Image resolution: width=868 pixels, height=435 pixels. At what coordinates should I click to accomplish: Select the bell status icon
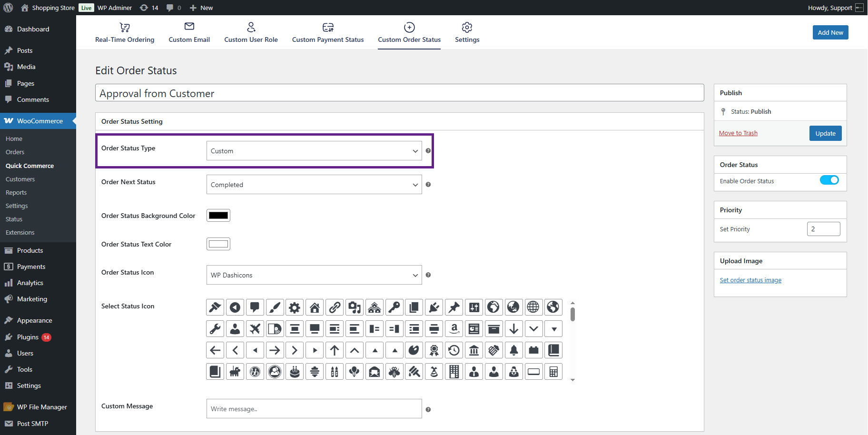click(x=514, y=350)
